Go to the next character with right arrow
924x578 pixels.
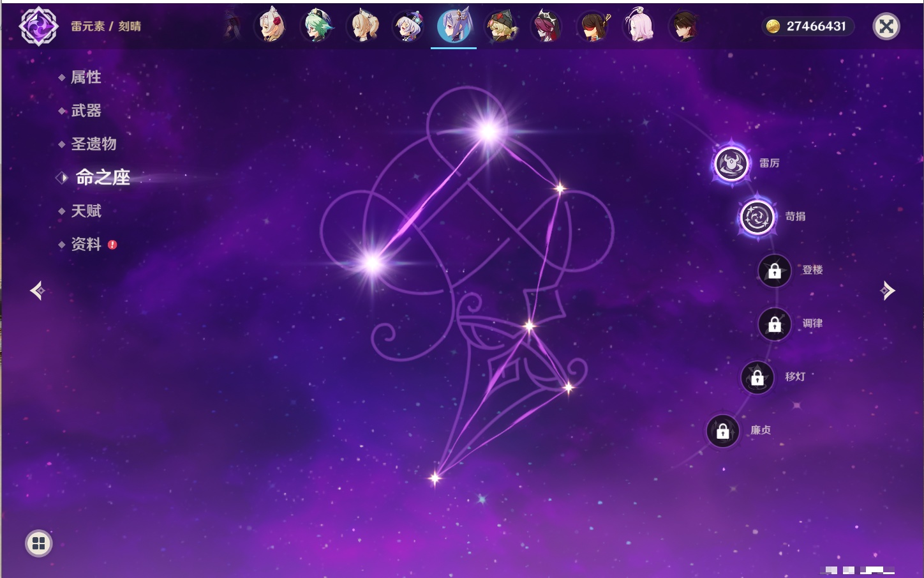pos(888,291)
